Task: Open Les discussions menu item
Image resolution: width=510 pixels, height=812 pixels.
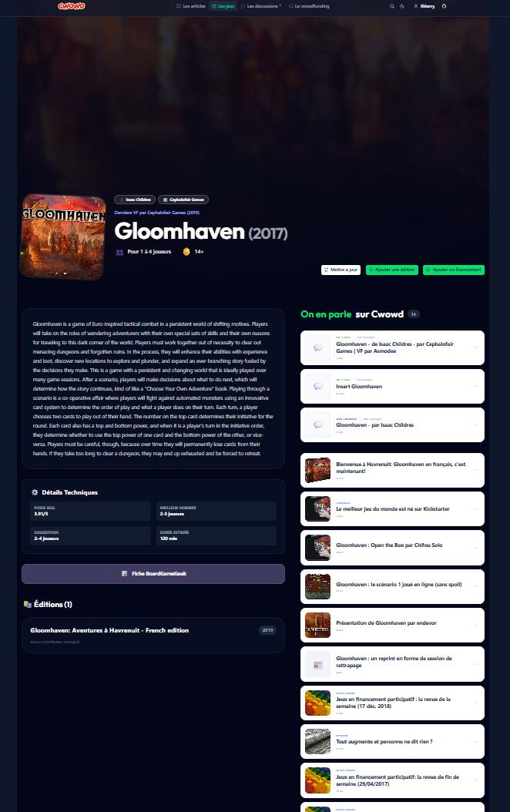Action: [261, 6]
